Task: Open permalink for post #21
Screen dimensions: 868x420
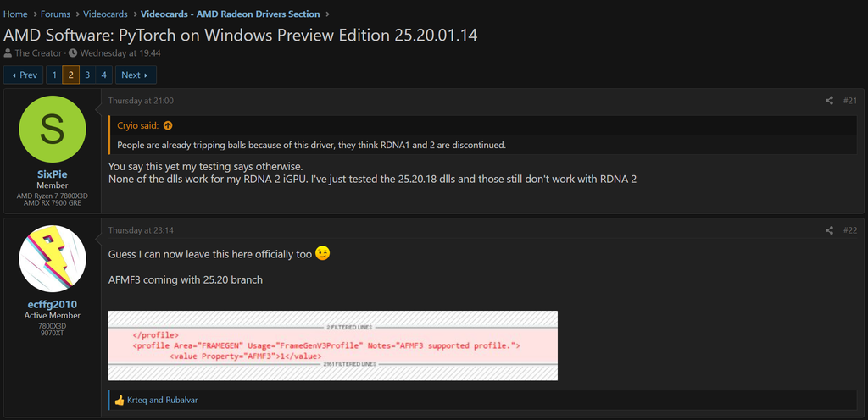Action: click(x=849, y=101)
